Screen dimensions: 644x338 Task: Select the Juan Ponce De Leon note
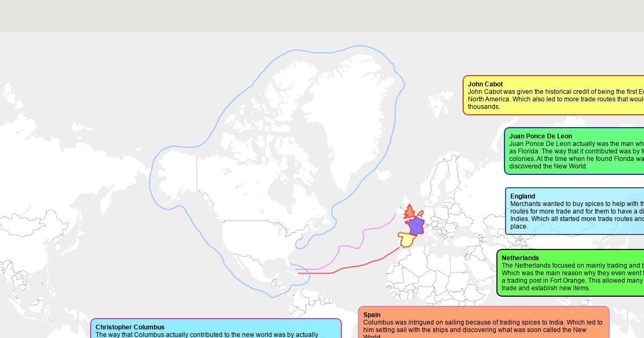coord(574,151)
